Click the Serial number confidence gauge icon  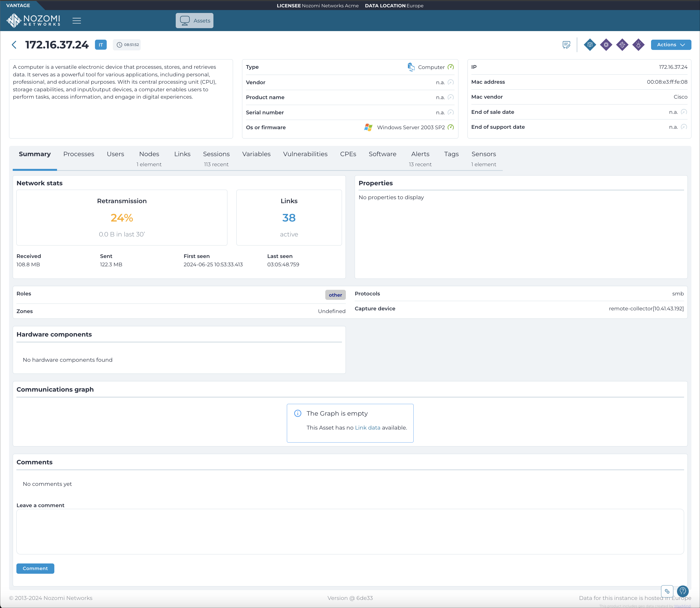pyautogui.click(x=451, y=112)
